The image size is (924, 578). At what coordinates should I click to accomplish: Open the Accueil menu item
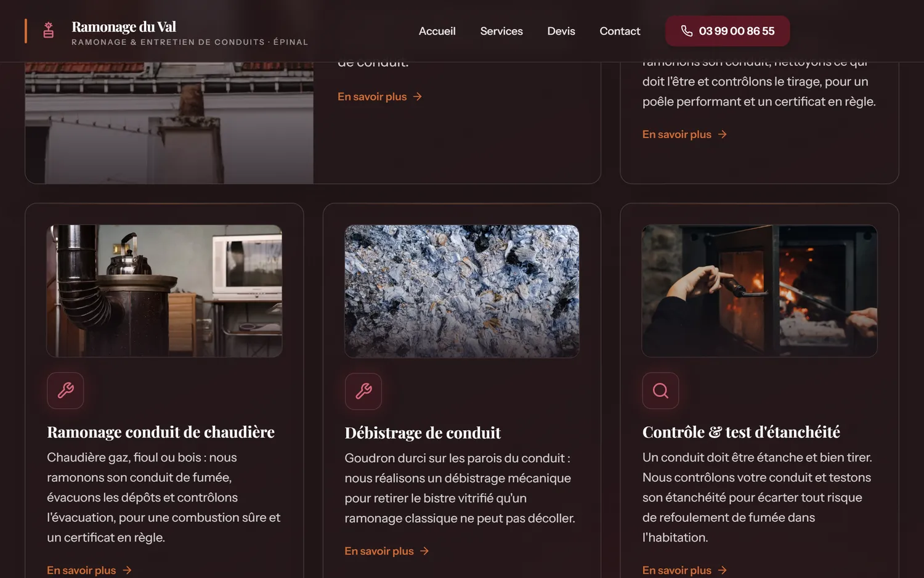[x=437, y=31]
